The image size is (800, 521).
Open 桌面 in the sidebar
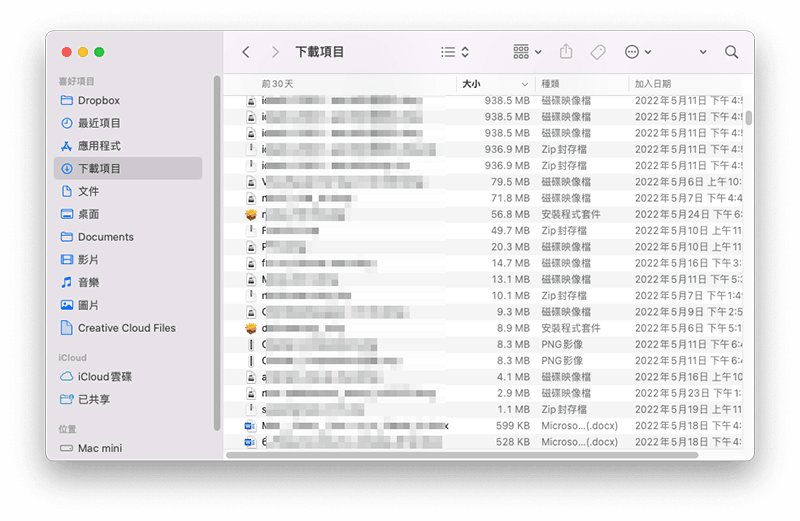point(128,214)
